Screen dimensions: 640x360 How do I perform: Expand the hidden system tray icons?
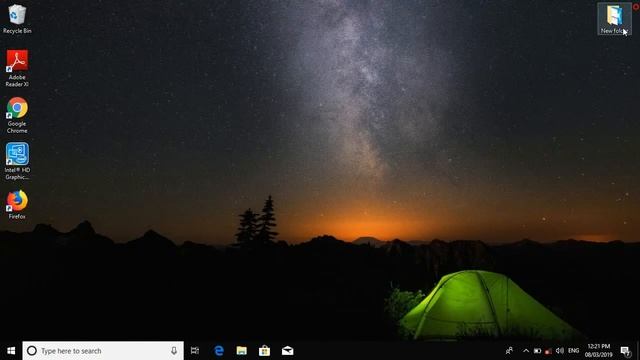pos(526,351)
